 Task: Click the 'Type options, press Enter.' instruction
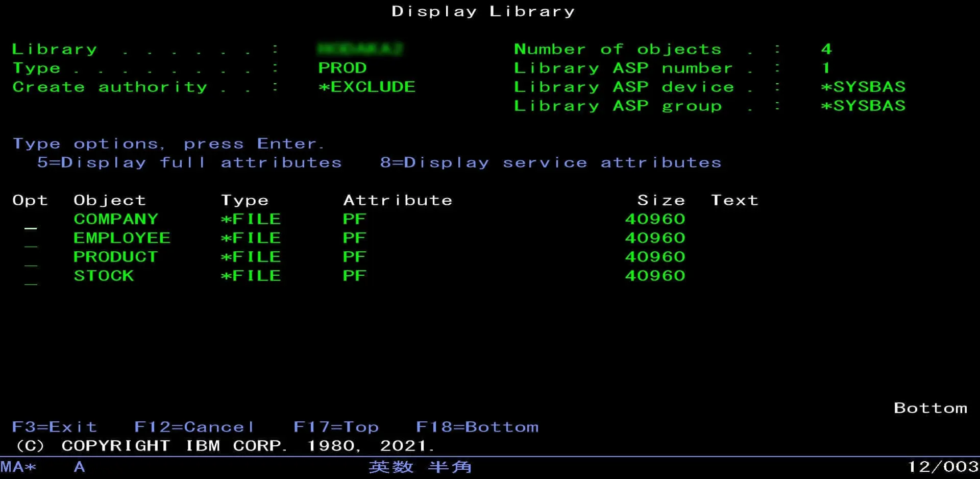(x=168, y=143)
